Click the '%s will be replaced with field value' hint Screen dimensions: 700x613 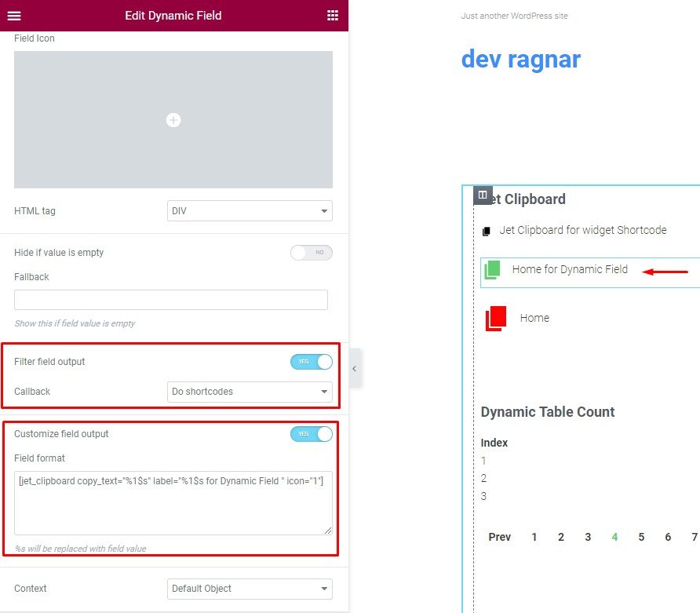pyautogui.click(x=80, y=549)
